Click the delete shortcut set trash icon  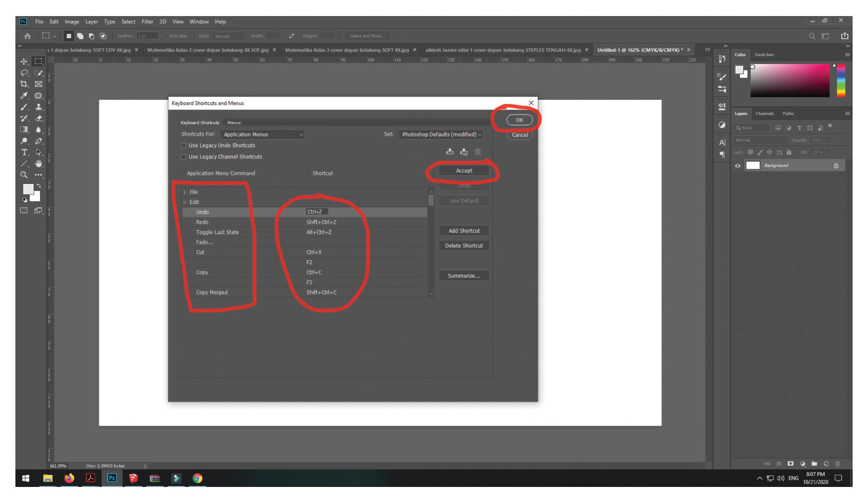[x=478, y=152]
